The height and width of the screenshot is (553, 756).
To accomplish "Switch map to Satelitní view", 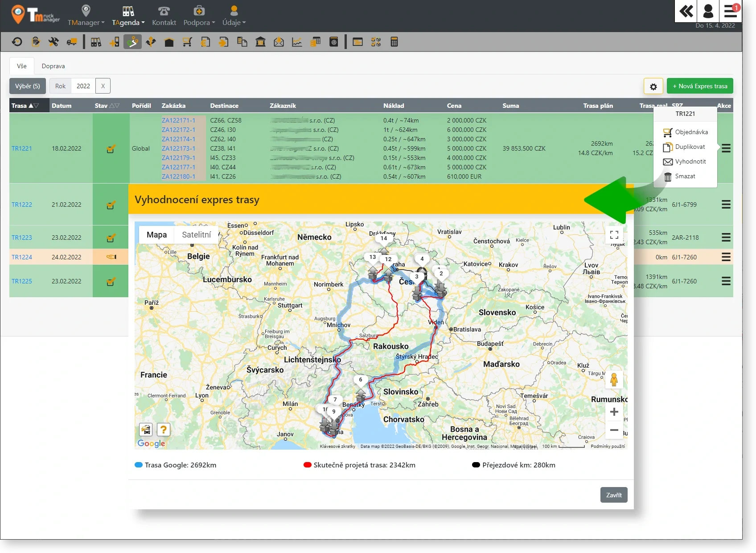I will pos(197,235).
